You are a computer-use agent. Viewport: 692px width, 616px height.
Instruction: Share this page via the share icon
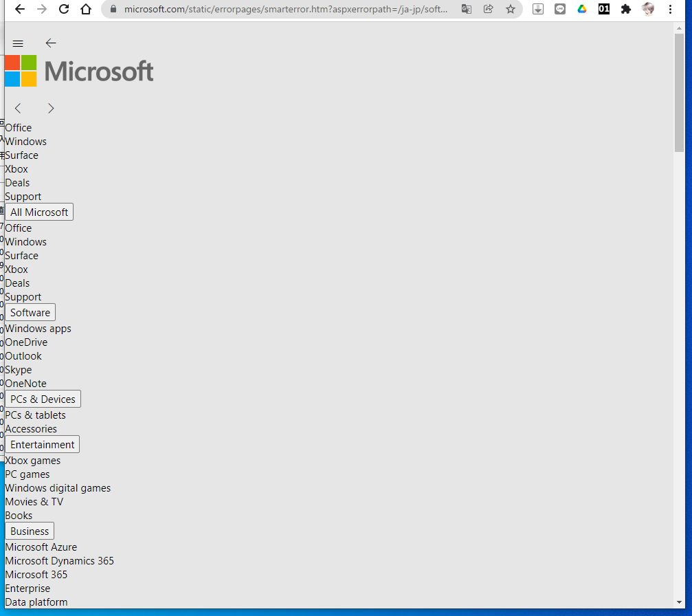click(x=489, y=9)
